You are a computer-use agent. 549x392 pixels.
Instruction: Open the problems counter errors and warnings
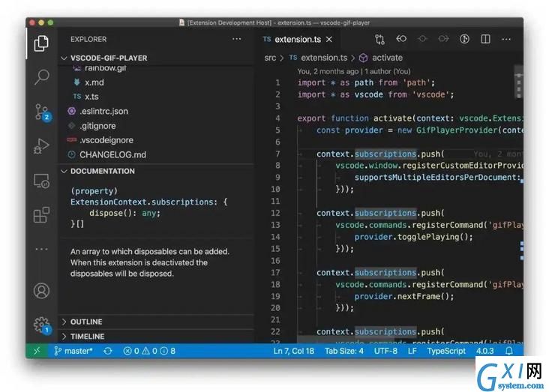click(x=149, y=351)
